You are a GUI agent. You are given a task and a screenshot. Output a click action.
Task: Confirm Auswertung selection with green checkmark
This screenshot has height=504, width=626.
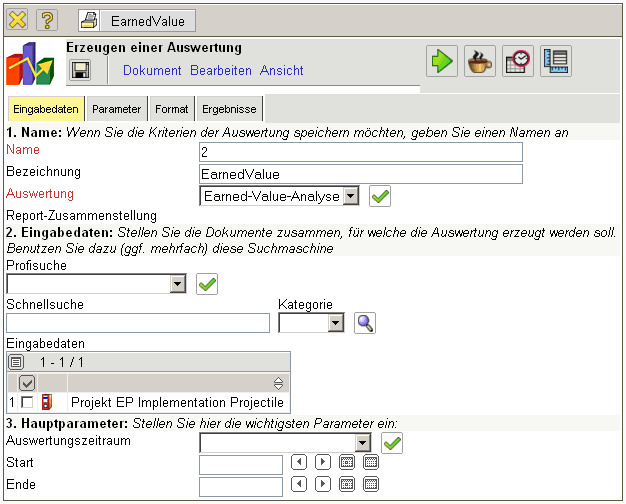click(x=380, y=196)
